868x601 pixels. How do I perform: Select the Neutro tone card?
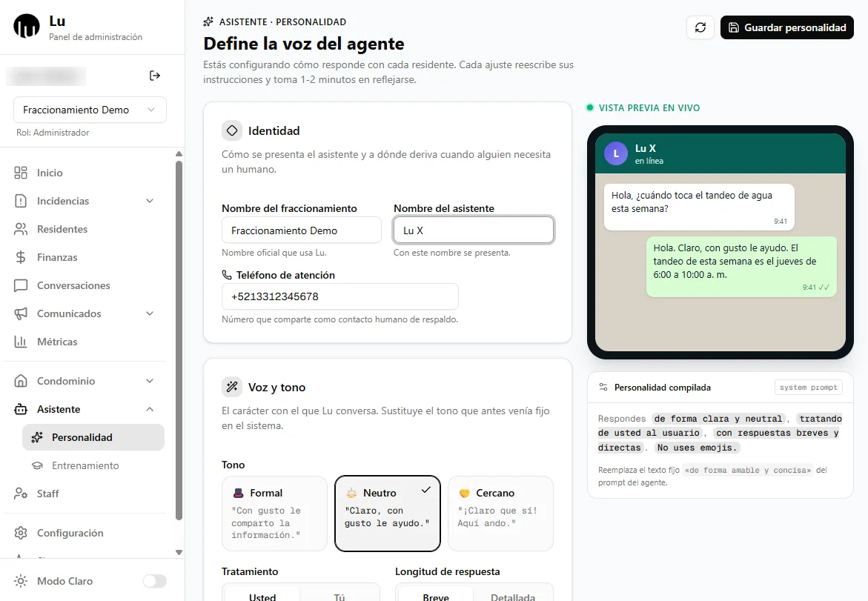[x=388, y=514]
